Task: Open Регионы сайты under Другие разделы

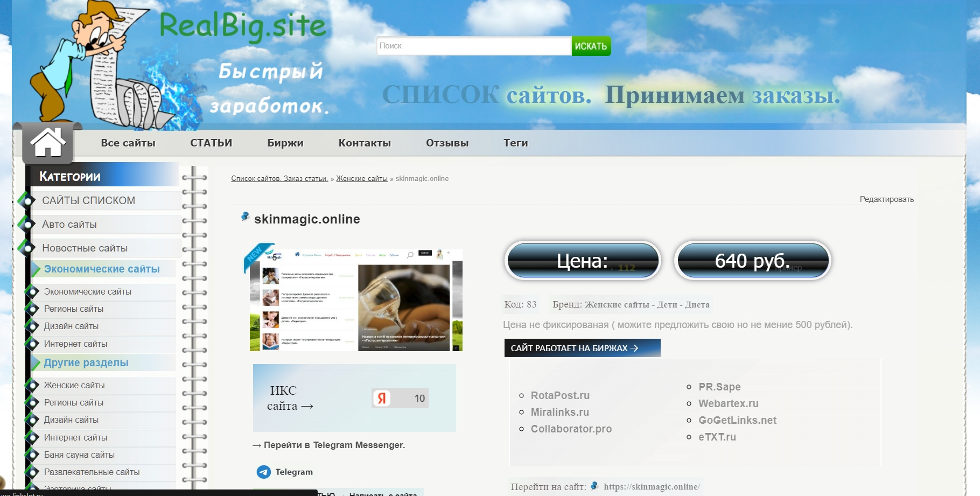Action: [x=74, y=403]
